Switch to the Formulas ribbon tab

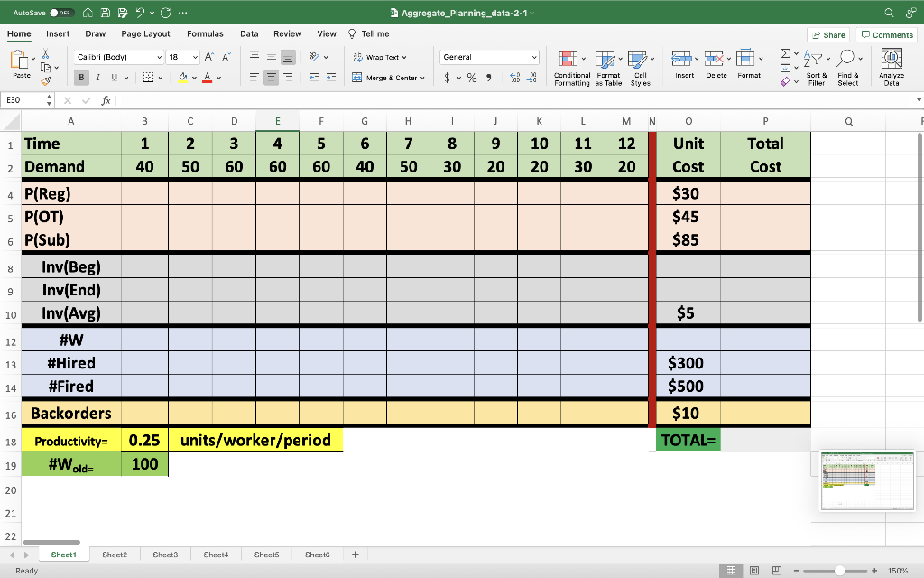[205, 33]
